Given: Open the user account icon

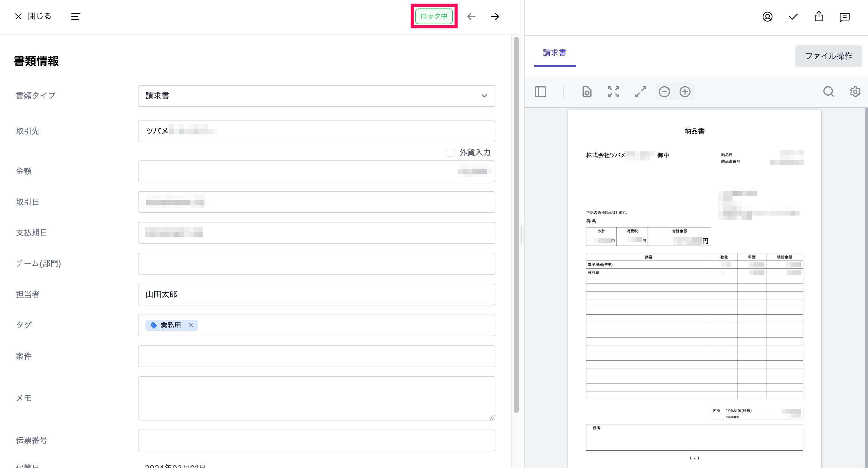Looking at the screenshot, I should pos(767,17).
